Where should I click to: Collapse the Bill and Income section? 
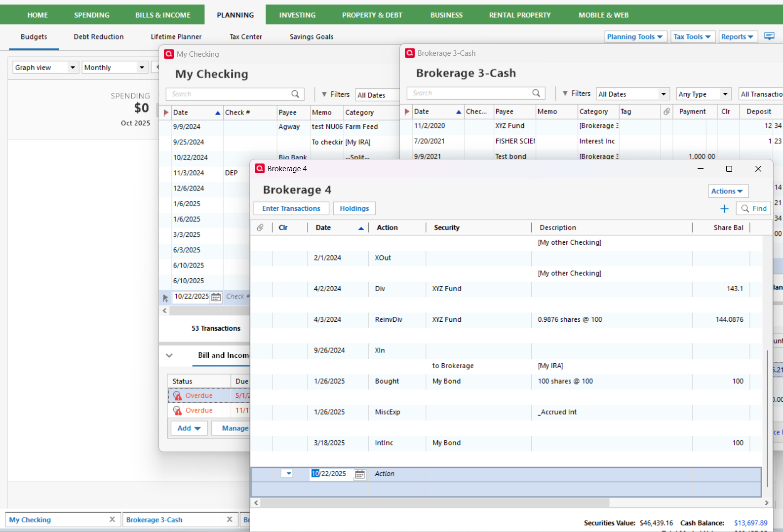[x=169, y=355]
